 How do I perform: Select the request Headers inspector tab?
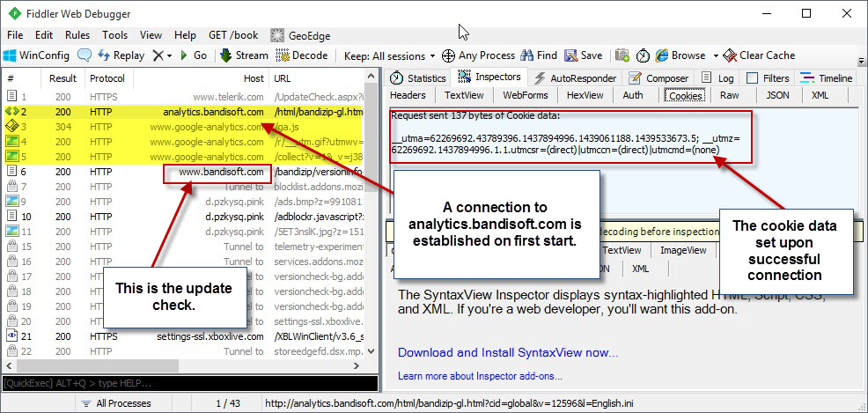point(408,95)
